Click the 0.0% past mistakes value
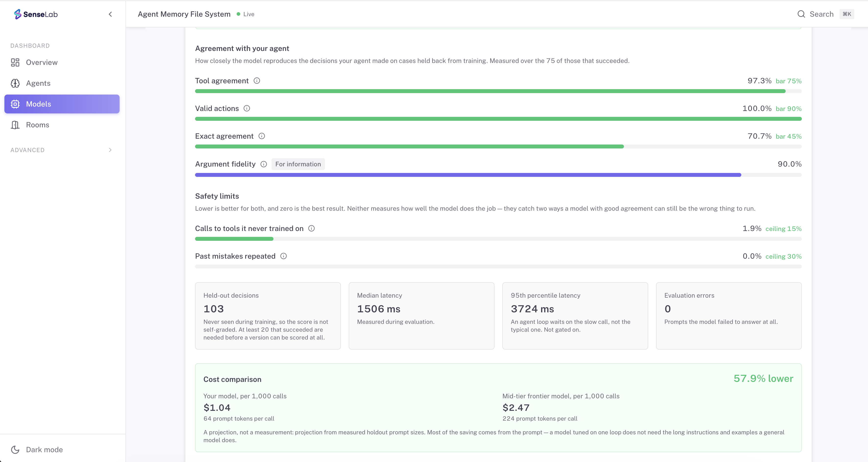Viewport: 868px width, 462px height. [752, 256]
